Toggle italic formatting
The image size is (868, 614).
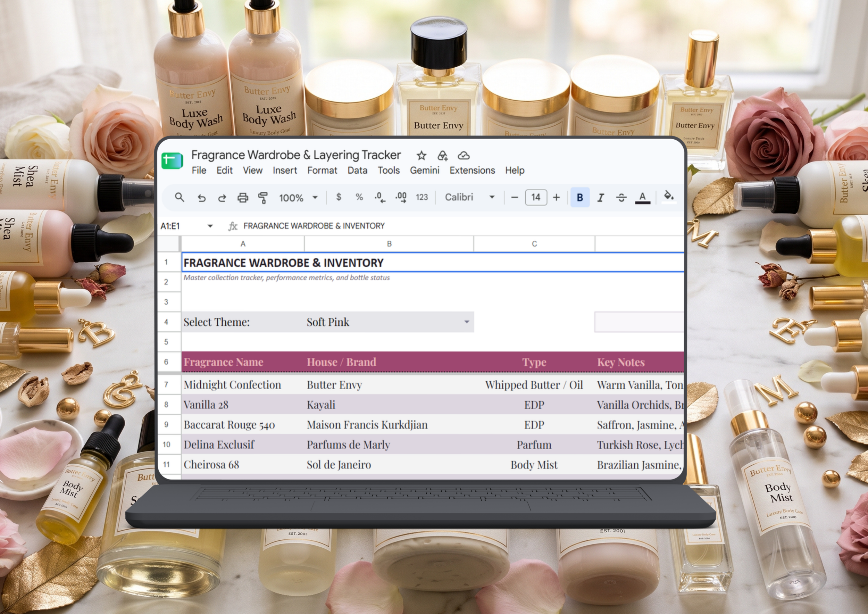600,197
